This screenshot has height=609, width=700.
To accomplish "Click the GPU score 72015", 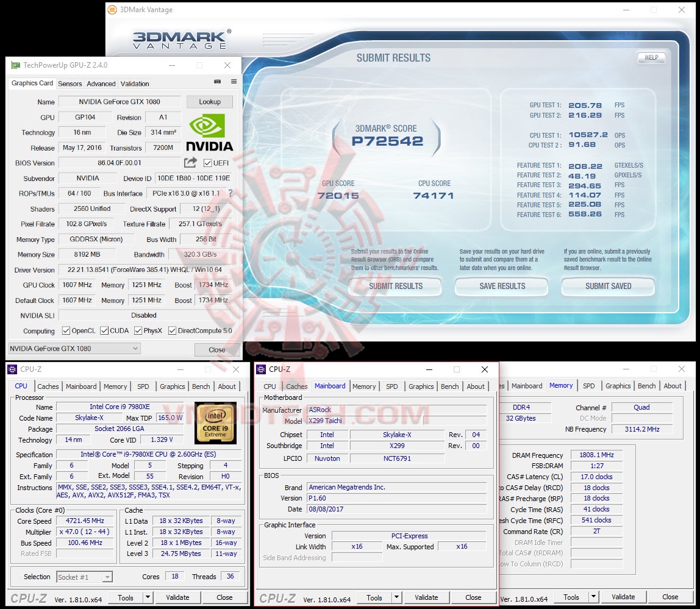I will click(x=338, y=196).
